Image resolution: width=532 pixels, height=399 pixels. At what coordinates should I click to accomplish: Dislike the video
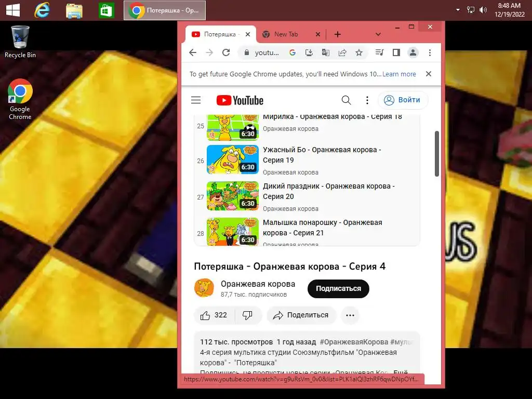[248, 315]
